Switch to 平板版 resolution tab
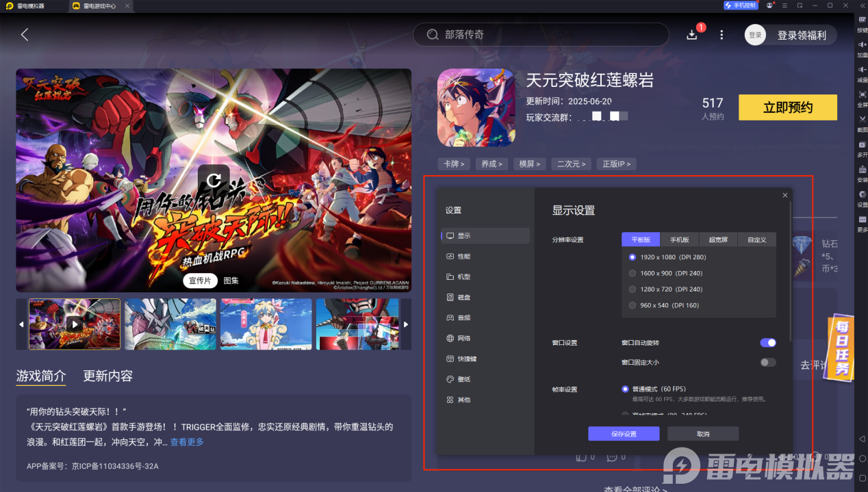 tap(641, 239)
